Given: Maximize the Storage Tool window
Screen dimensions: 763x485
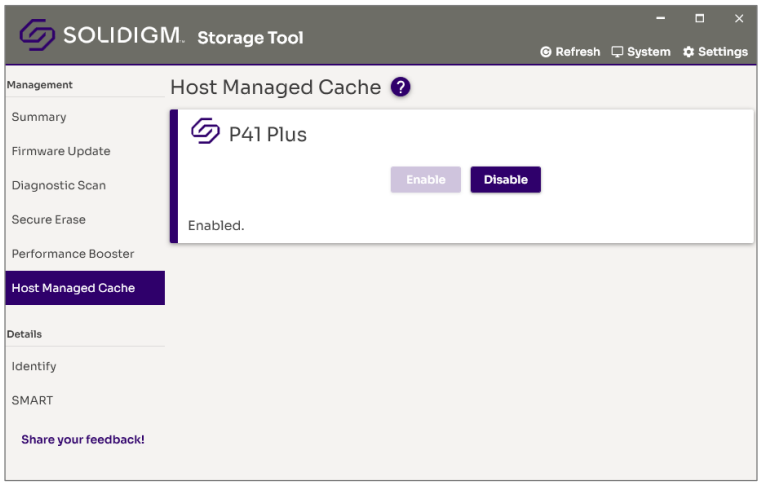Looking at the screenshot, I should (700, 18).
